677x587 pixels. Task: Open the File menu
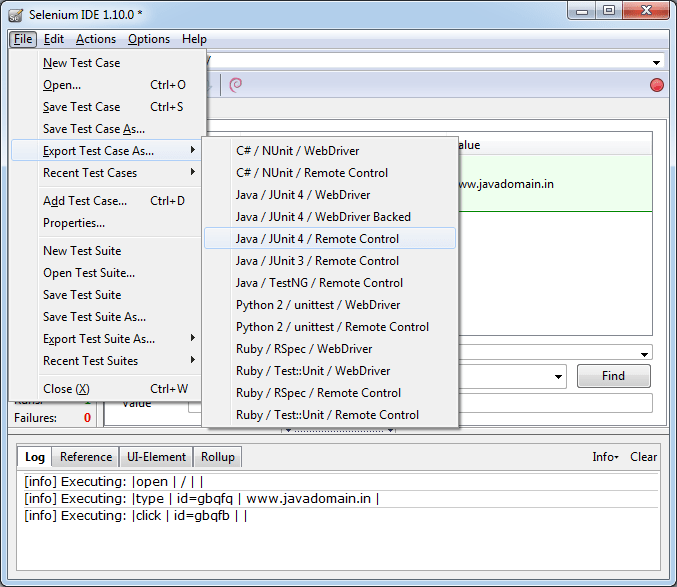click(x=22, y=39)
